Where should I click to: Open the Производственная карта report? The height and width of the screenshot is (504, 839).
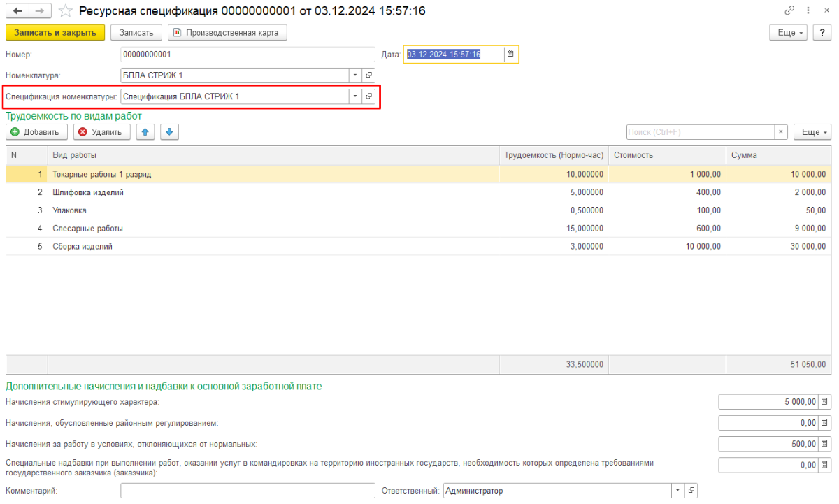(x=227, y=33)
